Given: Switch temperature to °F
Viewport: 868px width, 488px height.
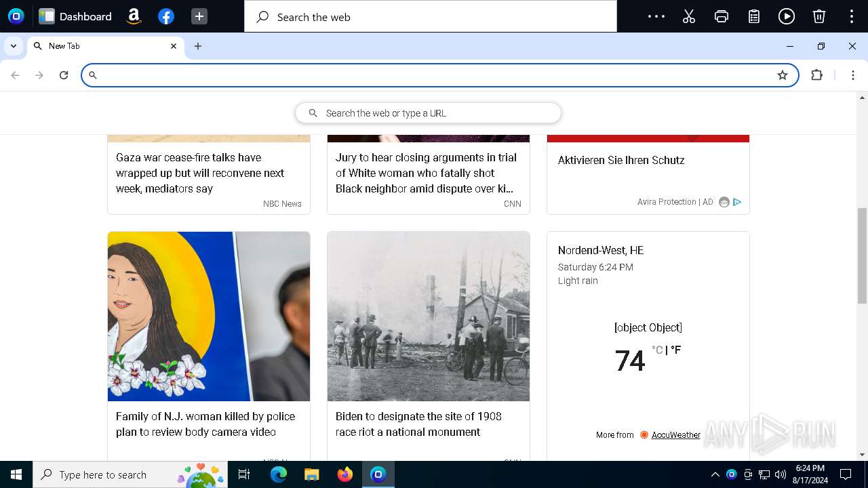Looking at the screenshot, I should point(675,350).
